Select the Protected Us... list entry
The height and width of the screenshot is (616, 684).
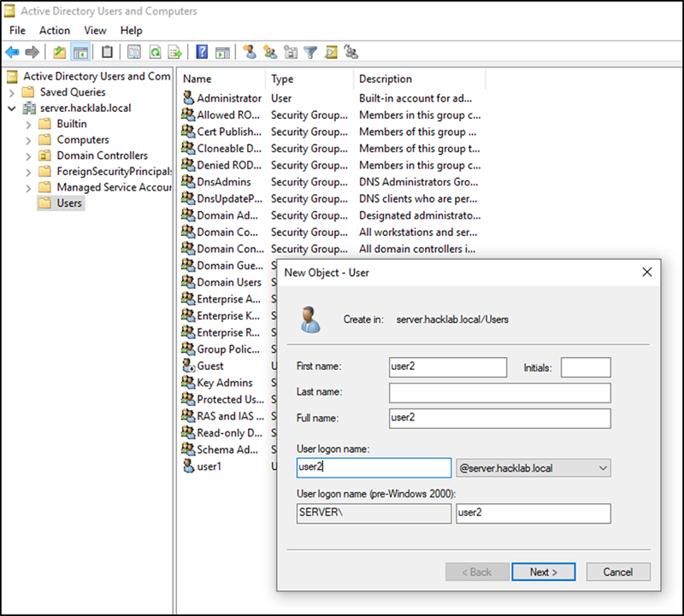coord(230,399)
